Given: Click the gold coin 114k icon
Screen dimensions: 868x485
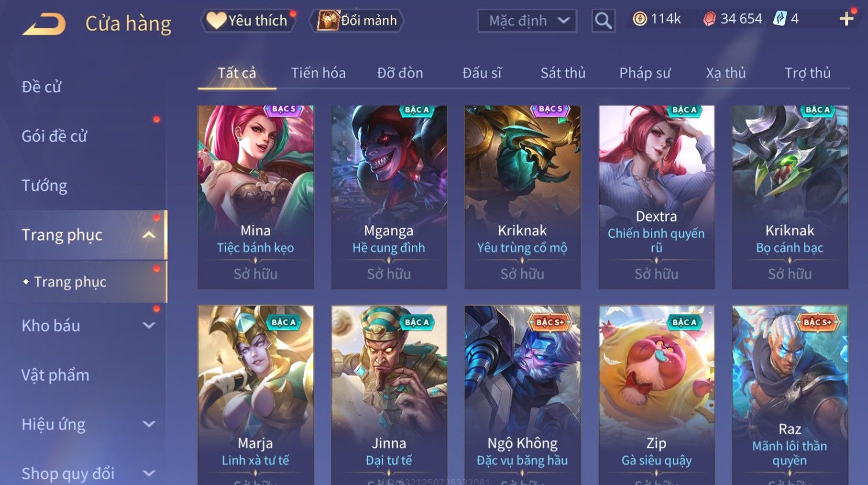Looking at the screenshot, I should coord(639,19).
